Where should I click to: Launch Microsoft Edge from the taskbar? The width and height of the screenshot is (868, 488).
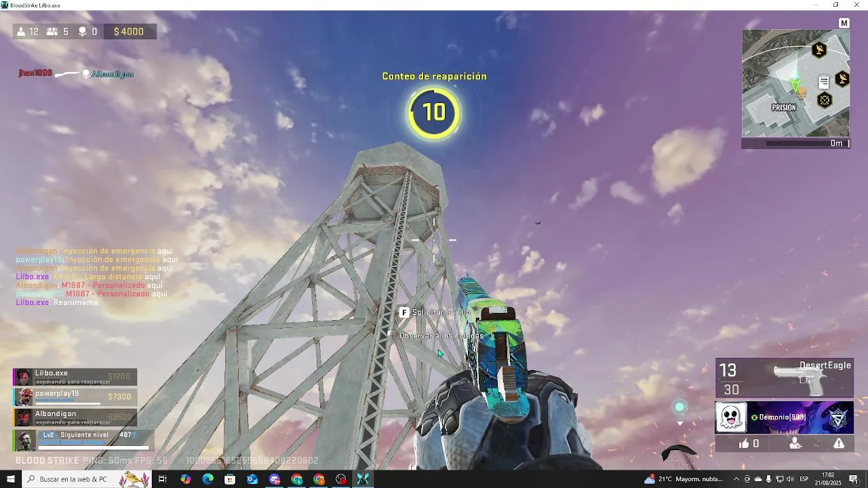208,479
